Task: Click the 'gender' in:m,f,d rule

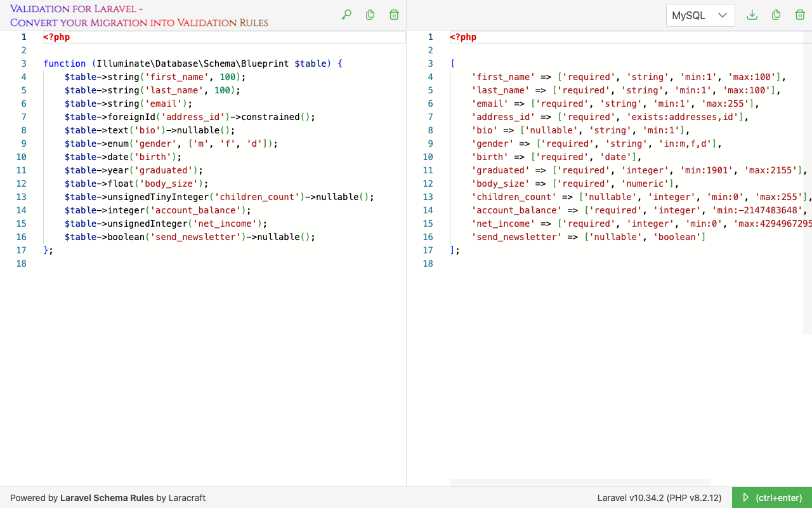Action: point(597,144)
